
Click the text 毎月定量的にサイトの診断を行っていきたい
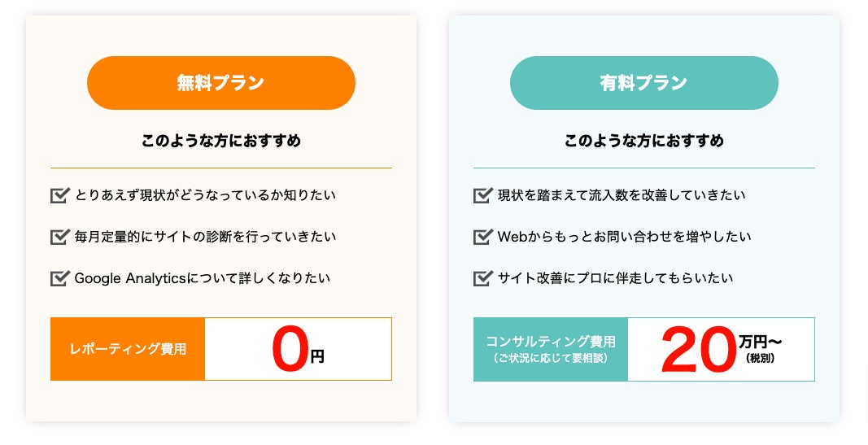click(x=205, y=237)
